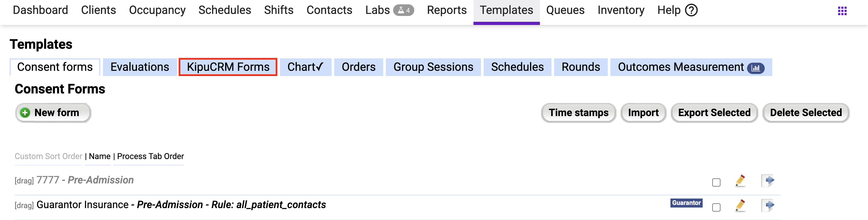Switch to the KipuCRM Forms tab
The image size is (868, 220).
228,67
